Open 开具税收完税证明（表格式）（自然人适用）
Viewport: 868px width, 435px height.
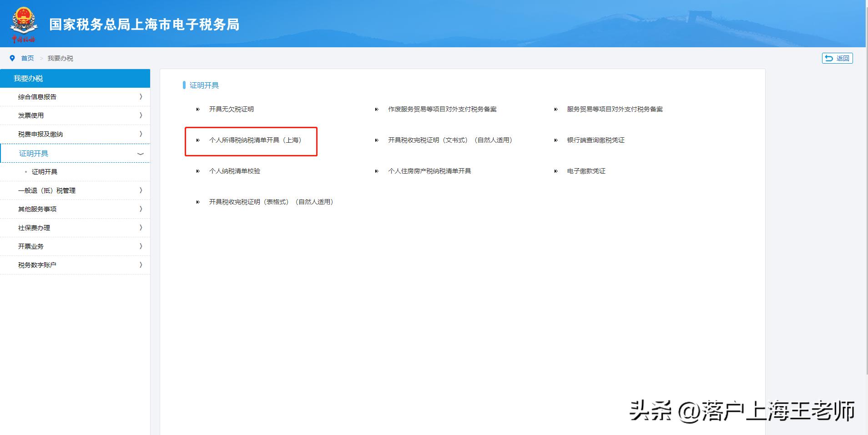coord(271,202)
